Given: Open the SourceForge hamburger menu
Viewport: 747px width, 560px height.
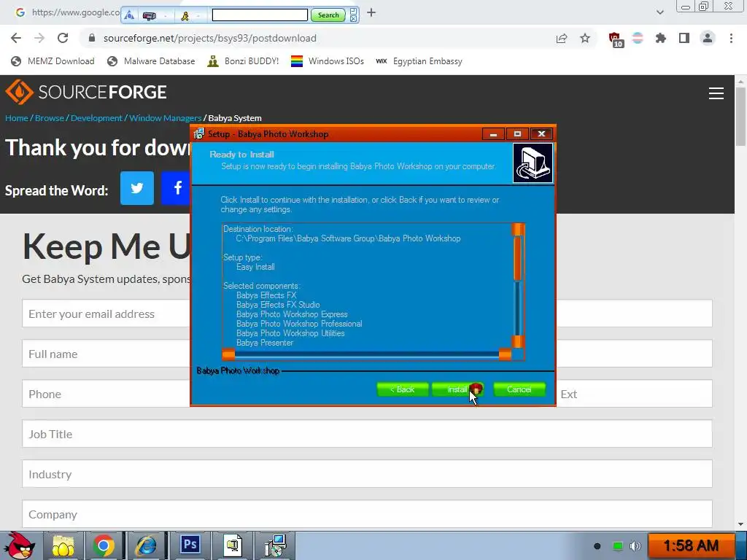Looking at the screenshot, I should [x=716, y=93].
